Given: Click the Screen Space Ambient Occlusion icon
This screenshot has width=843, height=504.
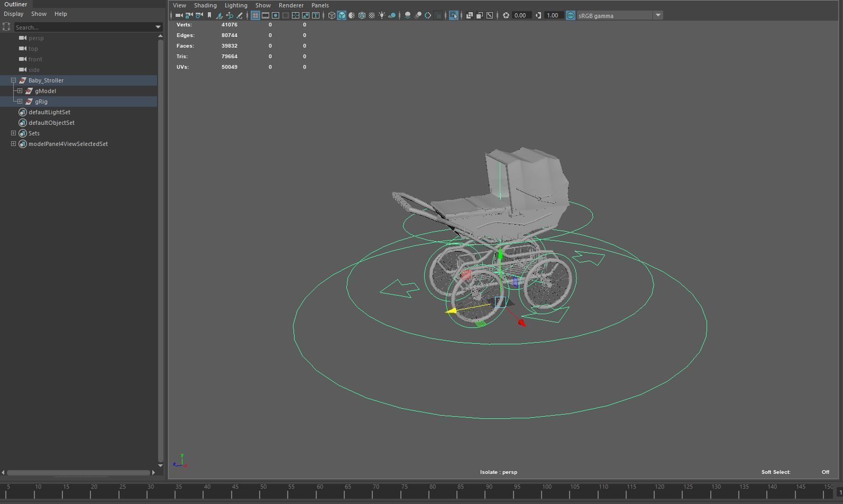Looking at the screenshot, I should (x=408, y=15).
